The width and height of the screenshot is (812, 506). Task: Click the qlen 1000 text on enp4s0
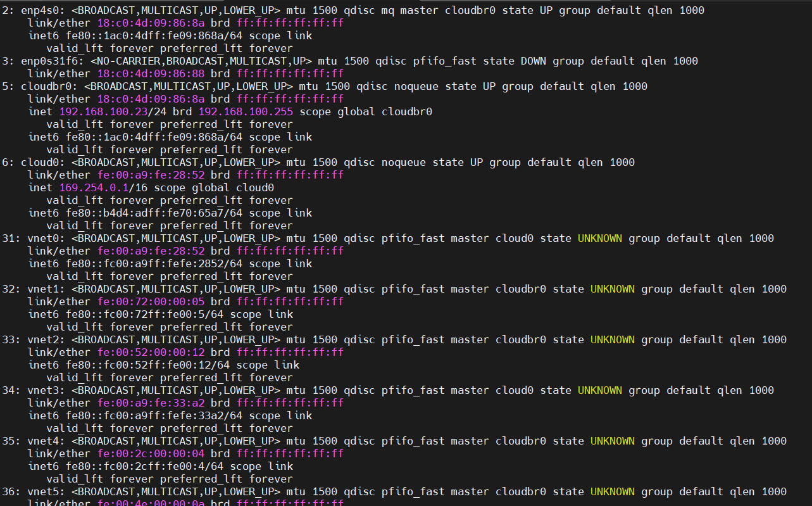click(675, 10)
